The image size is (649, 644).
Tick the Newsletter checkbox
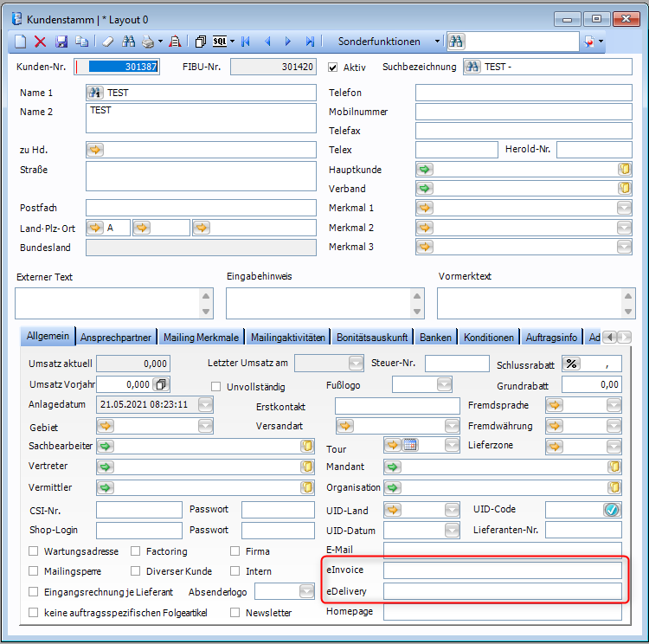coord(236,612)
